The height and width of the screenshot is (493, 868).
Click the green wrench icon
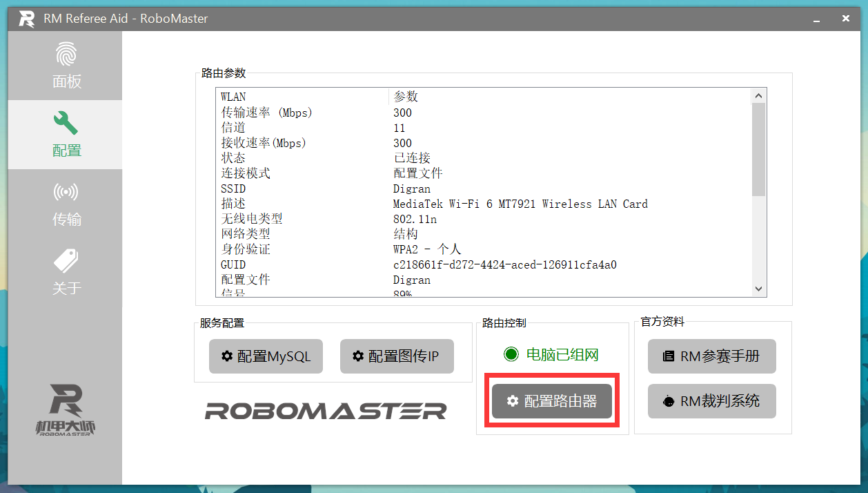66,123
